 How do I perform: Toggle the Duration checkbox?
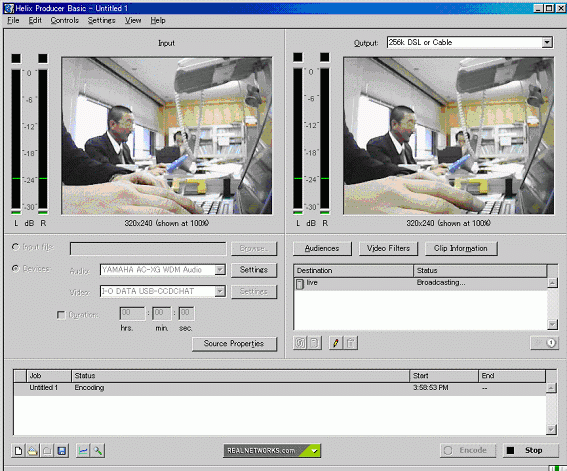61,315
